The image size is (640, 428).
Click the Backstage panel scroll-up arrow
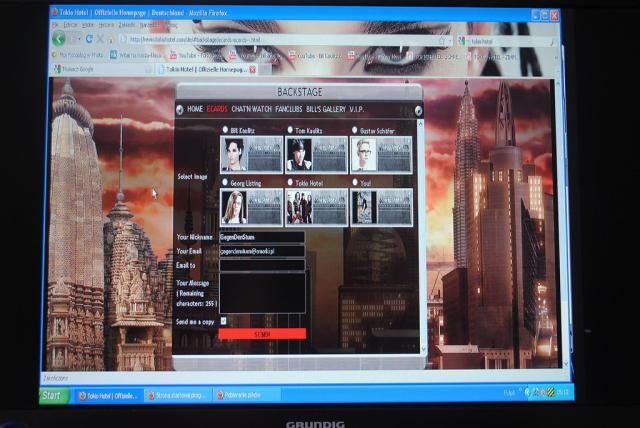pyautogui.click(x=421, y=124)
